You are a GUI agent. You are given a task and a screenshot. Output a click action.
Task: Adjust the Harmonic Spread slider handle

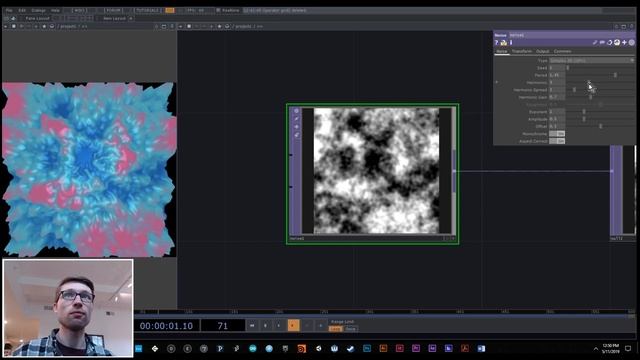coord(574,90)
